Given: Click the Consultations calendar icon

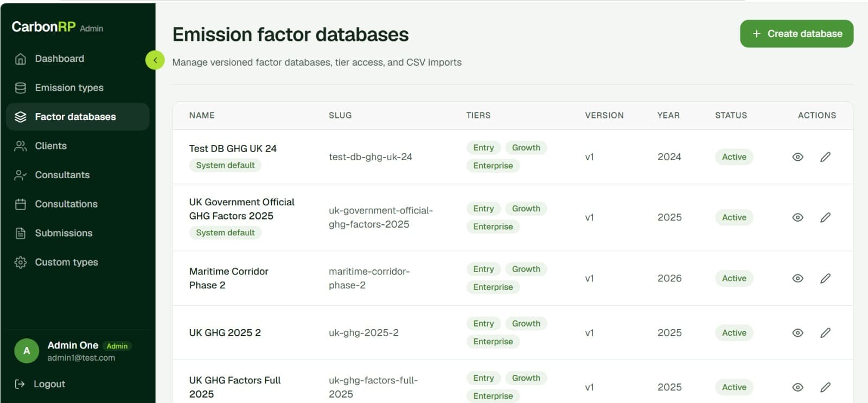Looking at the screenshot, I should [21, 204].
